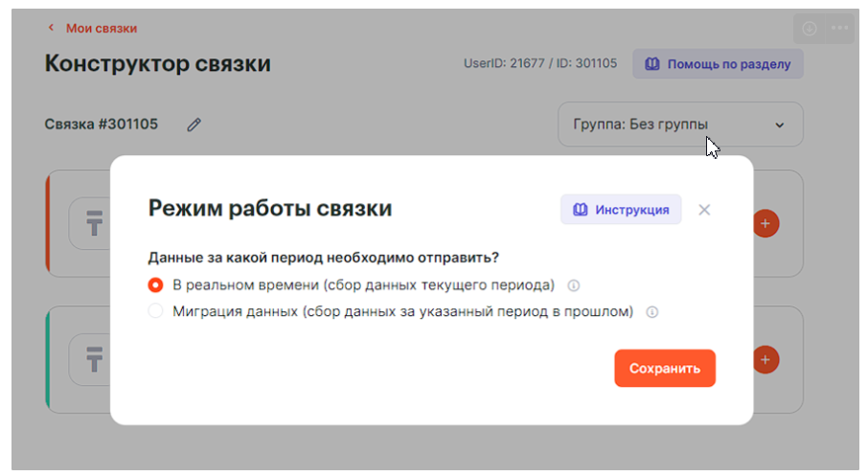Click info icon next to 'В реальном времени'
The width and height of the screenshot is (868, 476).
tap(574, 285)
